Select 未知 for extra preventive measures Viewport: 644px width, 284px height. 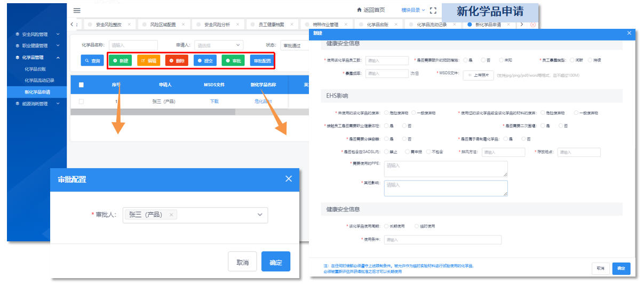[499, 60]
